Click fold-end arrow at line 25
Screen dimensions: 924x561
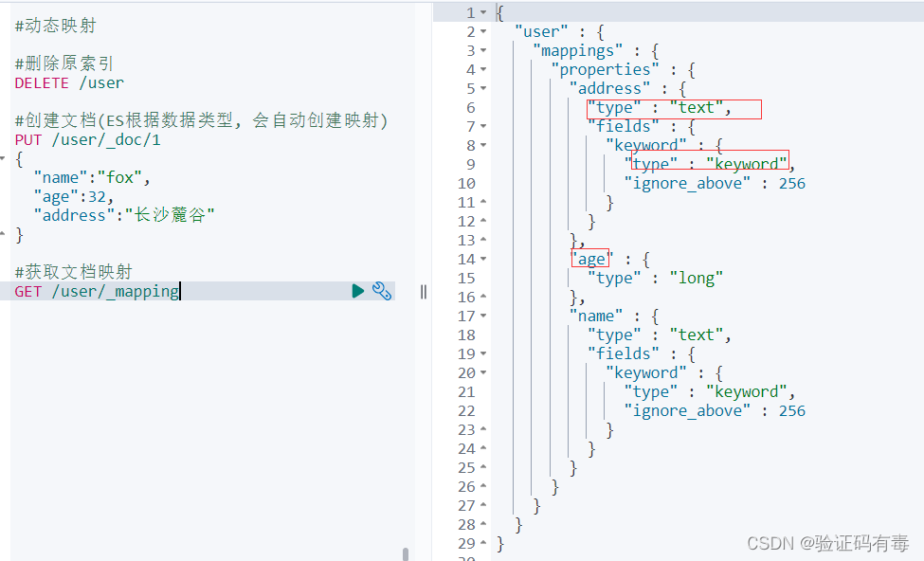tap(483, 467)
